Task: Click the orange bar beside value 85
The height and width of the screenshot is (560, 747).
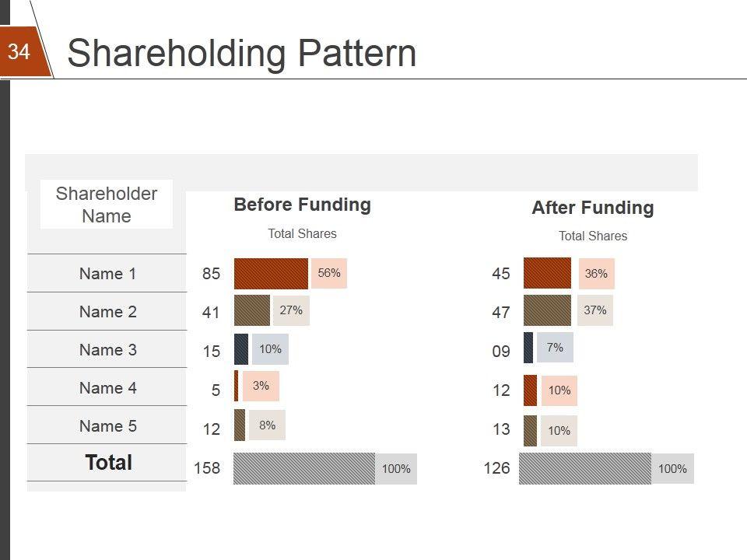Action: pos(271,274)
